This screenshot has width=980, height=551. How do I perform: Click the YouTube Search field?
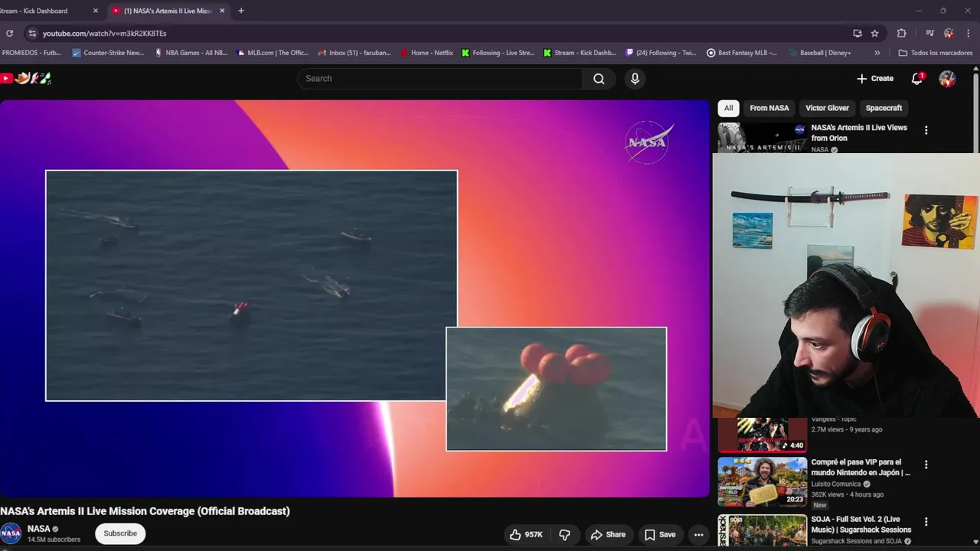tap(439, 78)
